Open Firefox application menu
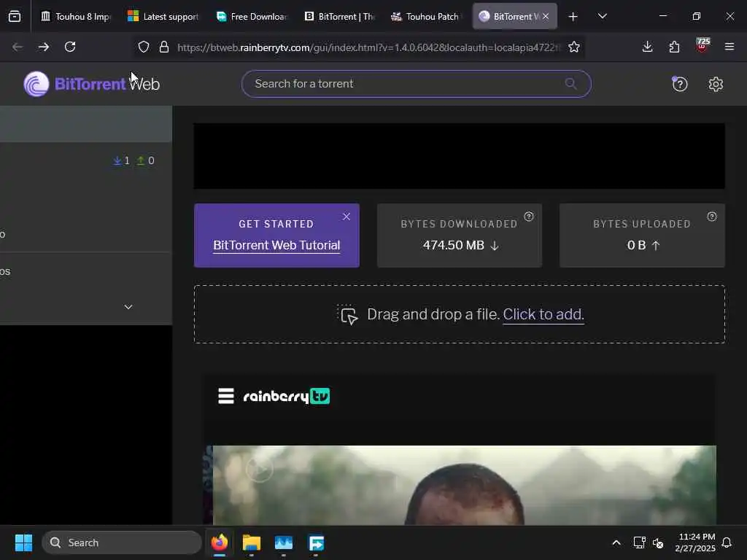This screenshot has height=560, width=747. click(729, 47)
